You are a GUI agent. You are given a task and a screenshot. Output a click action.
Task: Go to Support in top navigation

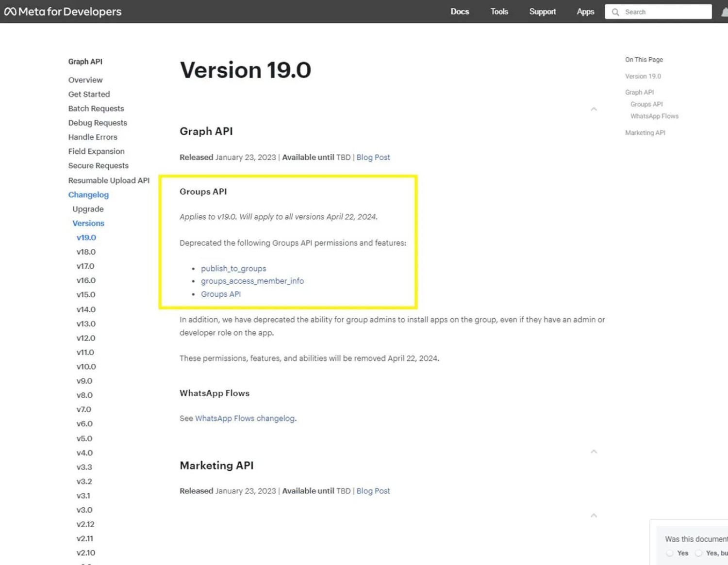(x=542, y=12)
